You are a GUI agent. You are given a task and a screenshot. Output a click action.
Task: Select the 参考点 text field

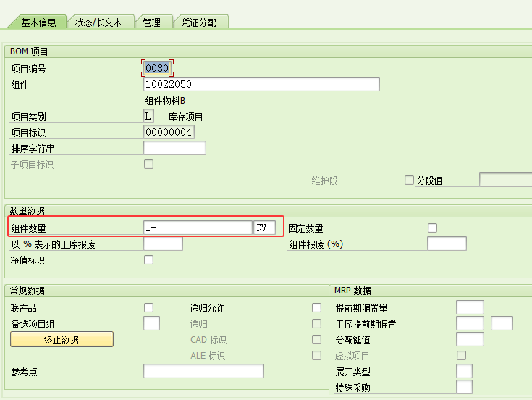pos(203,372)
